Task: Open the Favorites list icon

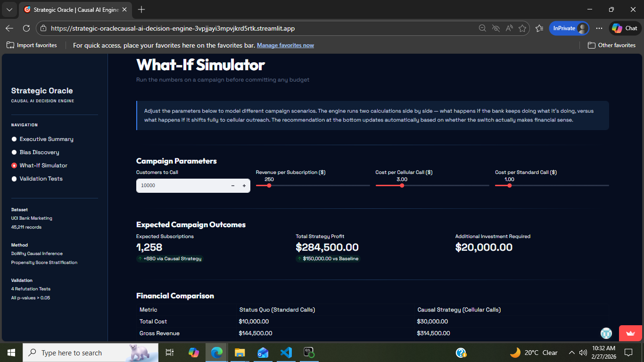Action: point(539,28)
